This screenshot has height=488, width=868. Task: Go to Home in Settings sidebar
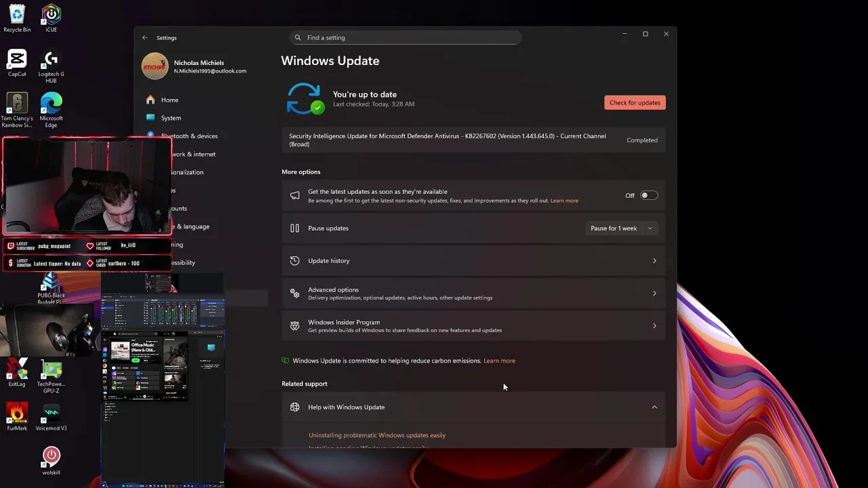(x=170, y=100)
